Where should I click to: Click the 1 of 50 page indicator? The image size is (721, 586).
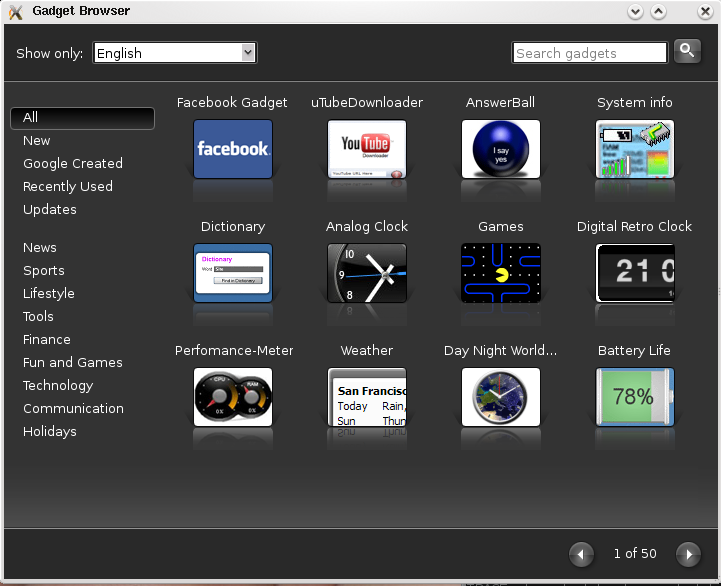635,554
